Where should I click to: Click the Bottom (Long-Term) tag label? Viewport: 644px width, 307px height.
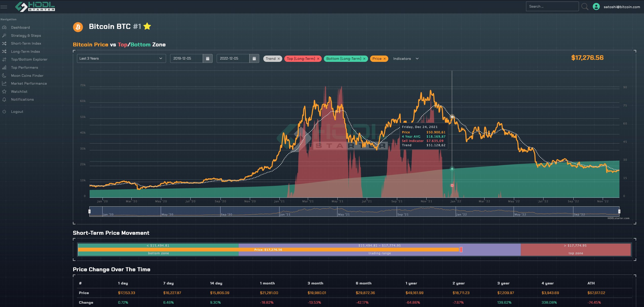click(344, 59)
